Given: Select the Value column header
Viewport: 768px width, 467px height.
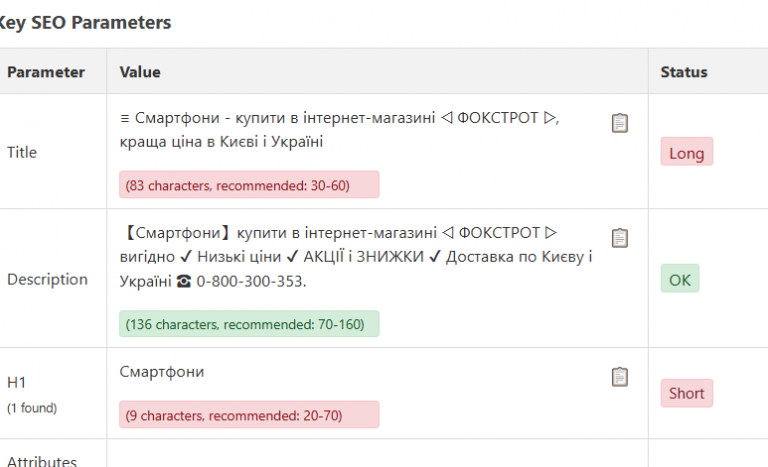Looking at the screenshot, I should click(140, 72).
